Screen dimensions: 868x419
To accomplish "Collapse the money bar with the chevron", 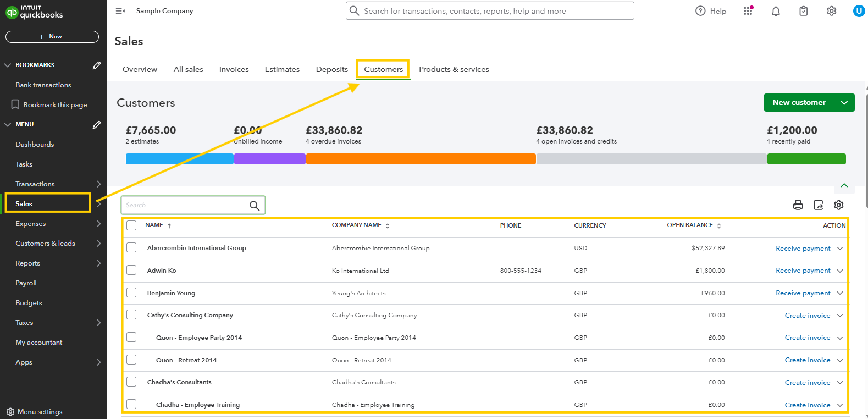I will click(844, 185).
